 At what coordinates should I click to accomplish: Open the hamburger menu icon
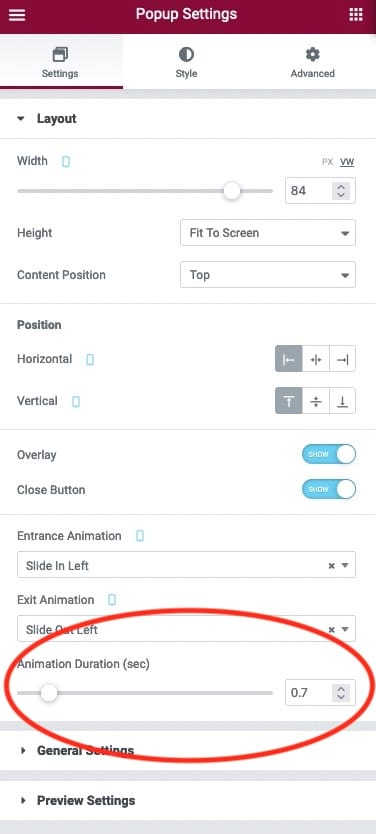click(x=17, y=14)
